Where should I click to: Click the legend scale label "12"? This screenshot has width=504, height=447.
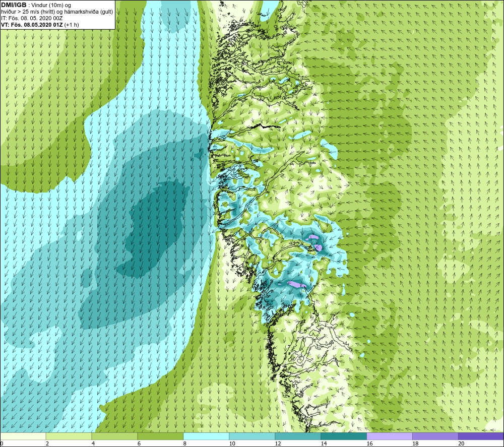pyautogui.click(x=278, y=444)
